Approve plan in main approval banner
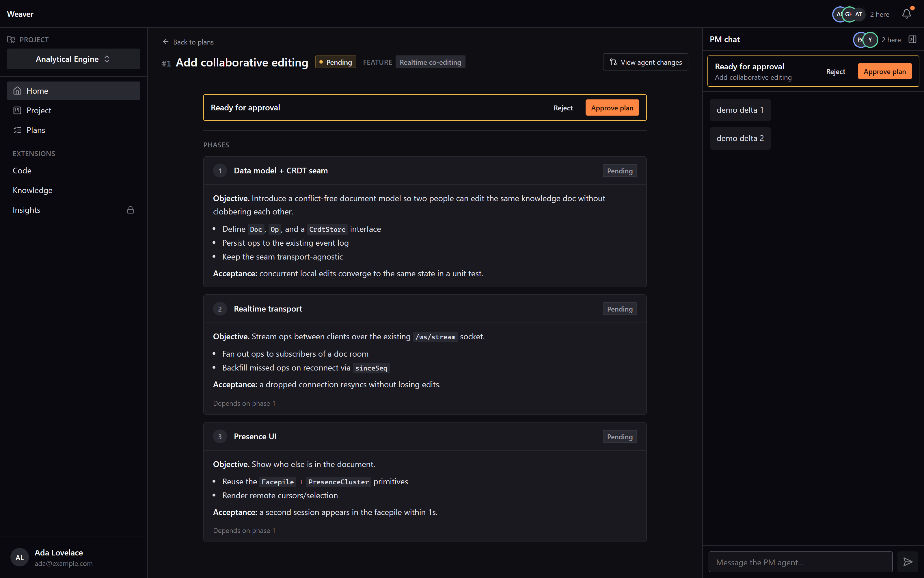Viewport: 924px width, 578px height. 612,108
